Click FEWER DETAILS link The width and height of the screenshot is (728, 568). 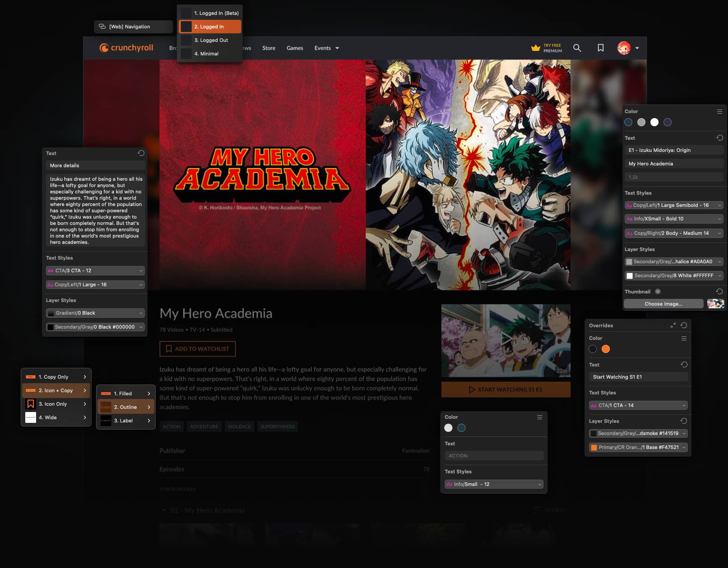coord(178,489)
